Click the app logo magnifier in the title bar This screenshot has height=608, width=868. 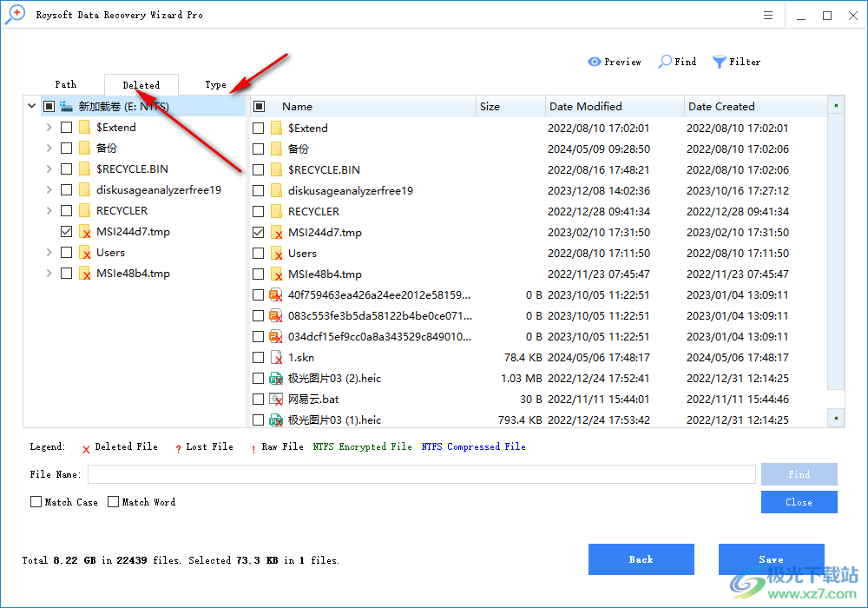[x=15, y=14]
